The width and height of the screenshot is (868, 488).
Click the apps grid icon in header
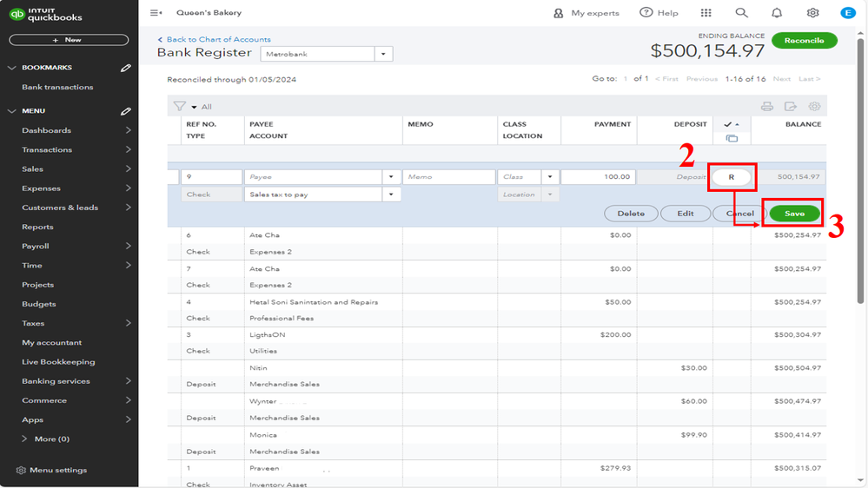click(x=706, y=13)
